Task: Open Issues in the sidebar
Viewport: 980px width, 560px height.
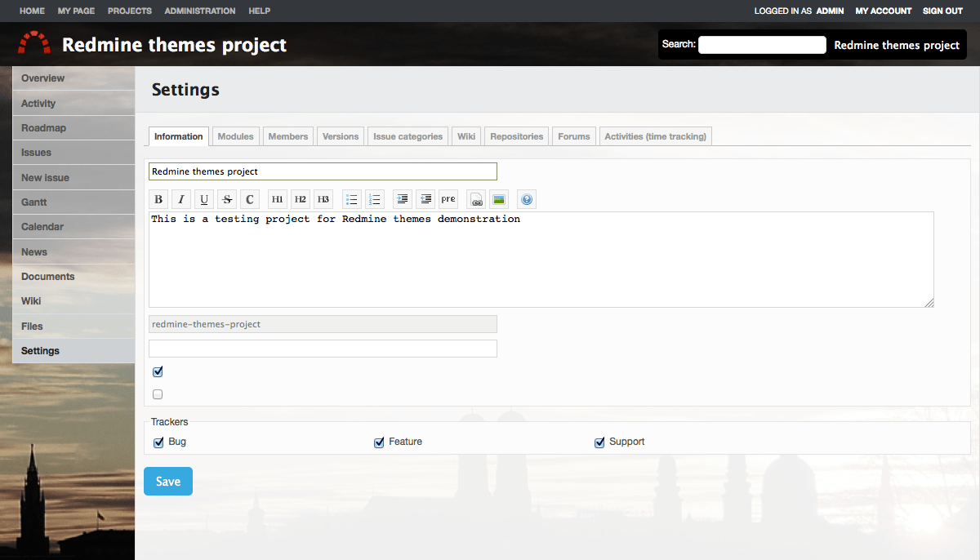Action: pyautogui.click(x=73, y=153)
